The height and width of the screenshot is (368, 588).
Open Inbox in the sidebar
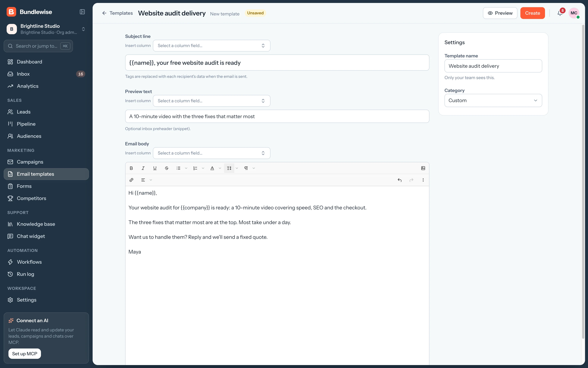(x=46, y=74)
